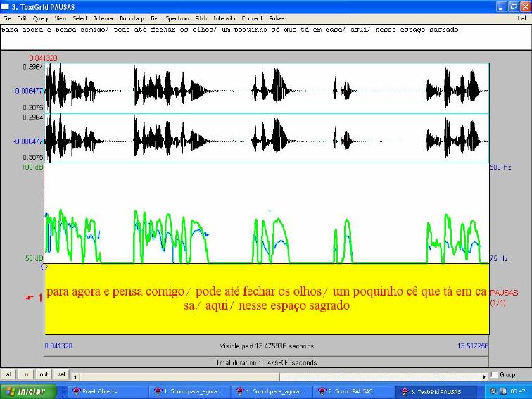Open the Spectrum menu
This screenshot has width=532, height=399.
(177, 18)
